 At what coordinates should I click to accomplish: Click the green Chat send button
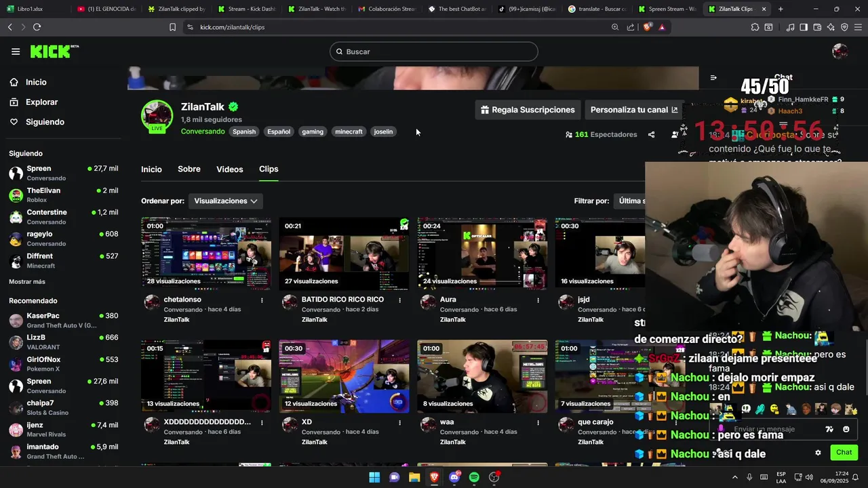[x=844, y=452]
